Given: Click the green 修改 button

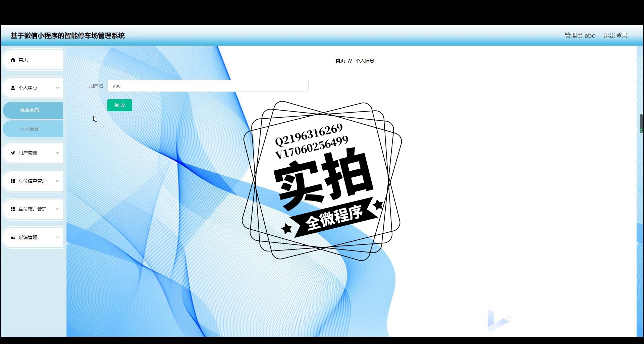Looking at the screenshot, I should (x=120, y=105).
